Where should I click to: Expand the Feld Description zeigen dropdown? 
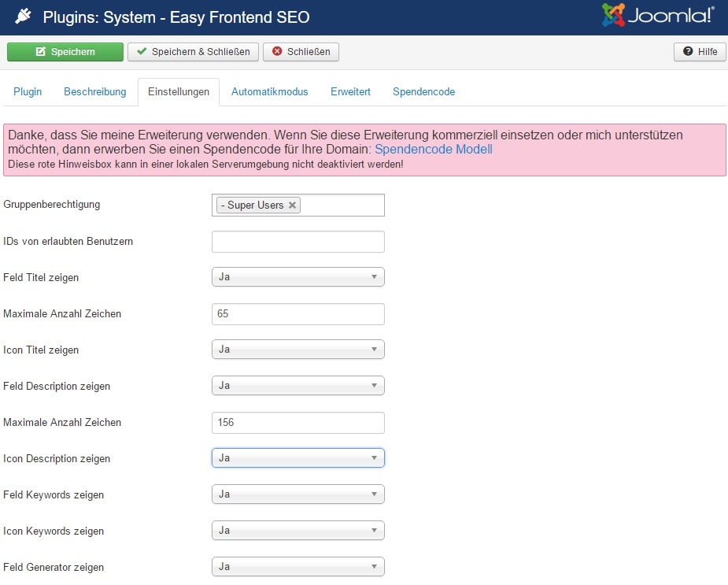tap(298, 386)
